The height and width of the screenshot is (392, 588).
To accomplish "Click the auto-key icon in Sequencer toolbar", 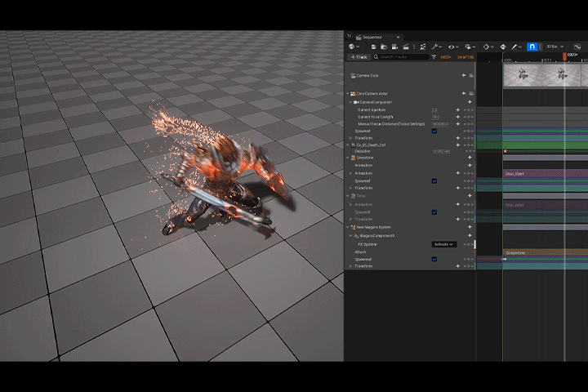I will 503,47.
